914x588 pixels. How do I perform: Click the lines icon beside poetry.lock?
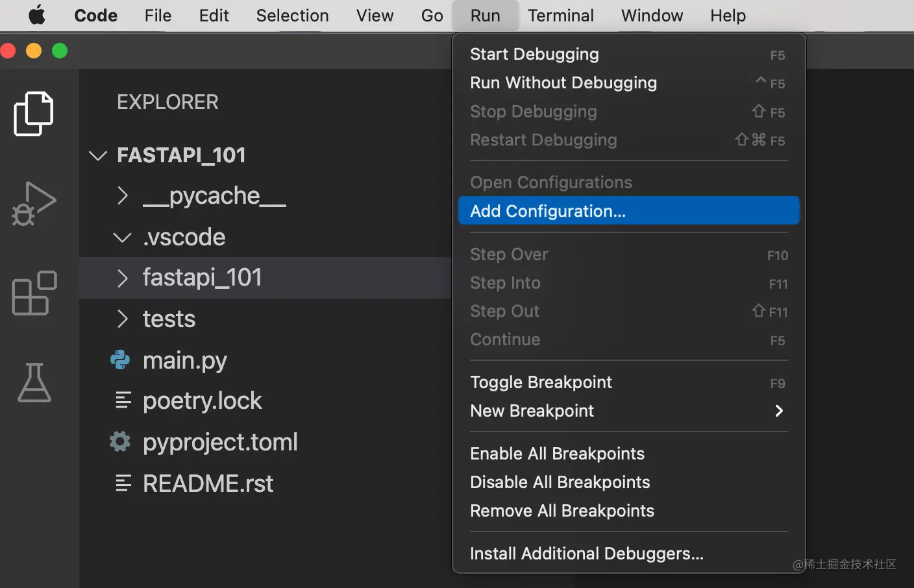(123, 400)
